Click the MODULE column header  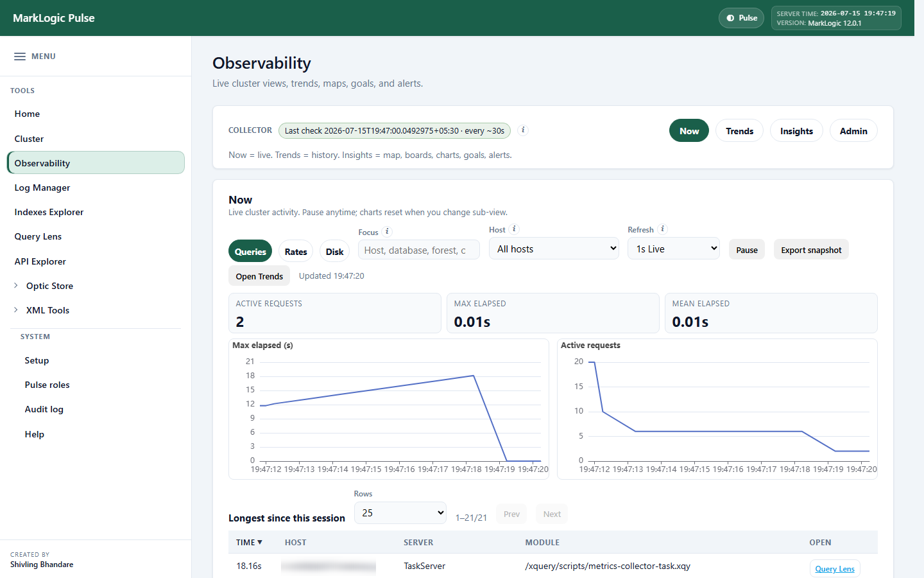(542, 543)
